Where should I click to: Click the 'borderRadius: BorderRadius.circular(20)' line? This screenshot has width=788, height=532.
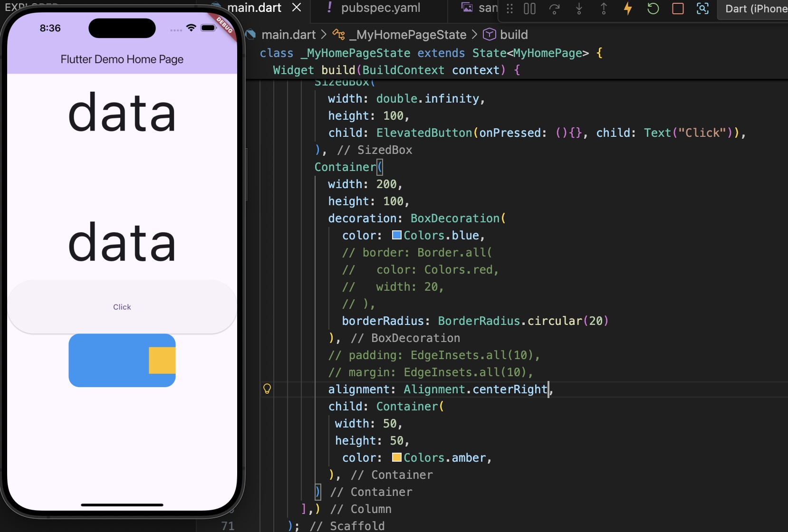click(475, 321)
